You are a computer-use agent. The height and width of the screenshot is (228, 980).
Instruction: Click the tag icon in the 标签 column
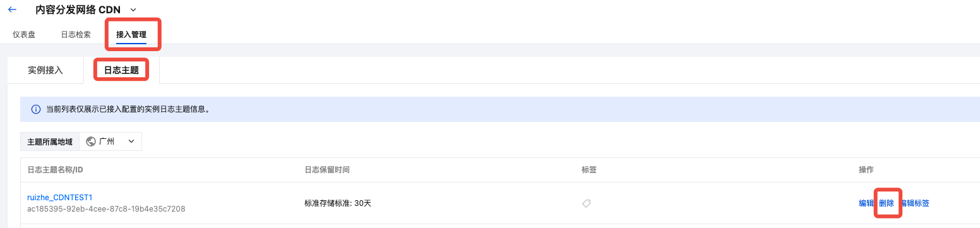click(586, 203)
